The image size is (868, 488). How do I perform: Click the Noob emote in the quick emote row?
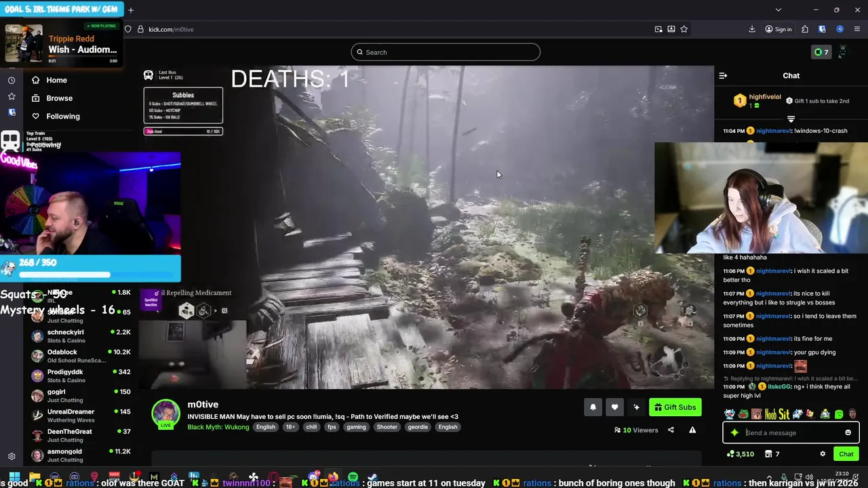pos(770,414)
